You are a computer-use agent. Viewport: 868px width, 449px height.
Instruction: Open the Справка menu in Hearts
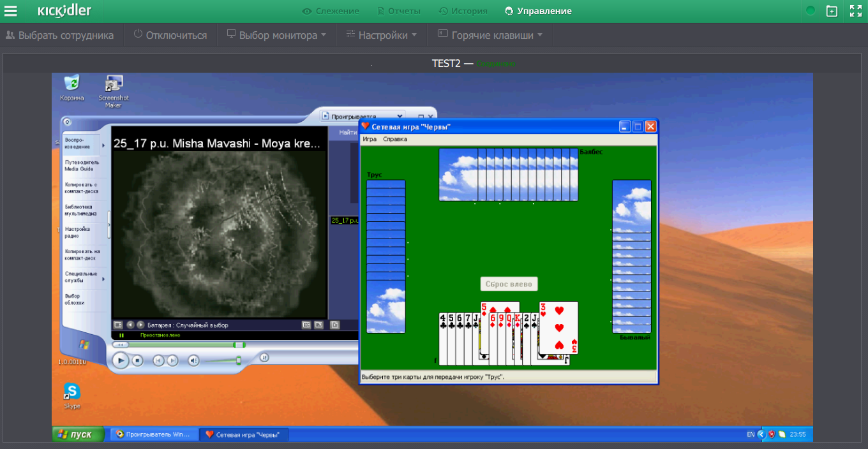coord(395,139)
